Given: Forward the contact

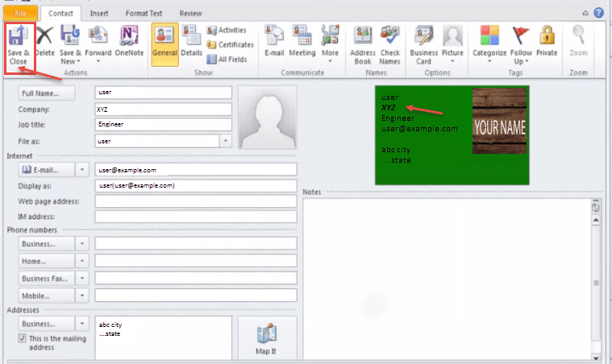Looking at the screenshot, I should pos(98,44).
